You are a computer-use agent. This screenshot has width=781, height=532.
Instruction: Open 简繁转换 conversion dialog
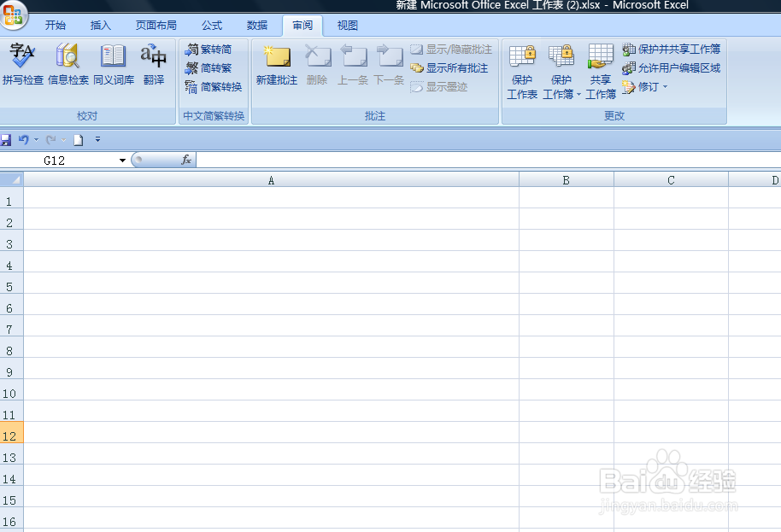tap(214, 87)
